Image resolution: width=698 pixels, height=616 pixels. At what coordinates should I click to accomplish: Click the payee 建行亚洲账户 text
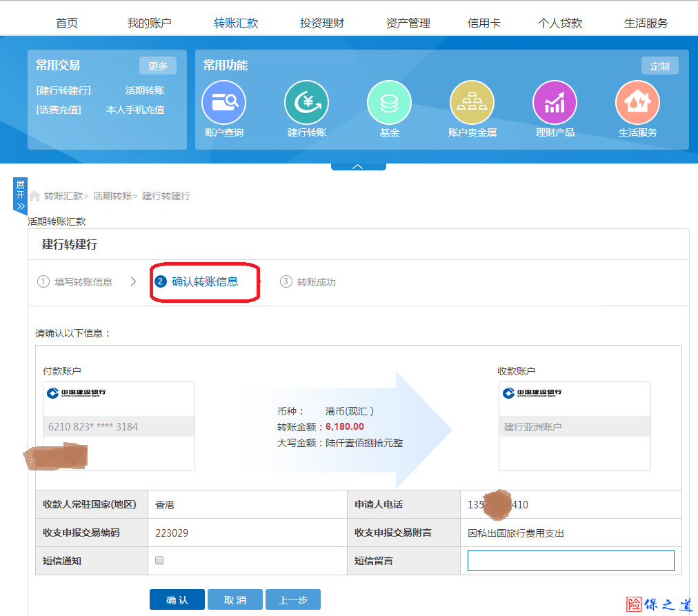click(533, 427)
